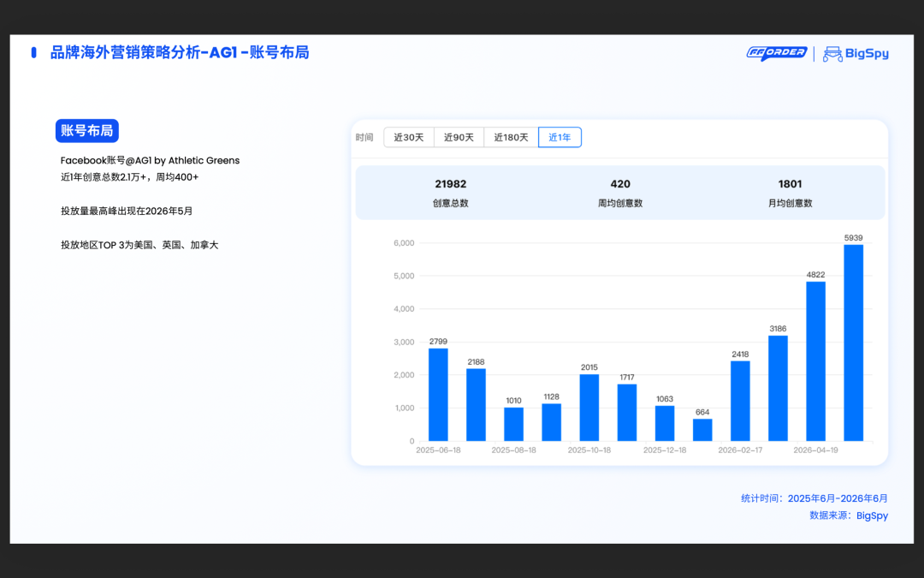The image size is (924, 578).
Task: Click the 2025-06-18 axis date label
Action: pos(438,450)
